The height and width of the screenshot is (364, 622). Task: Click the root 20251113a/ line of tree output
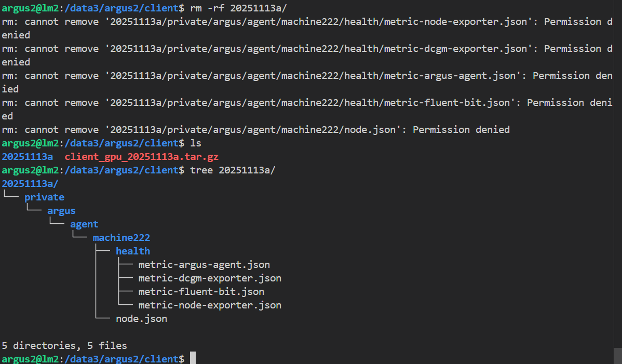tap(30, 184)
